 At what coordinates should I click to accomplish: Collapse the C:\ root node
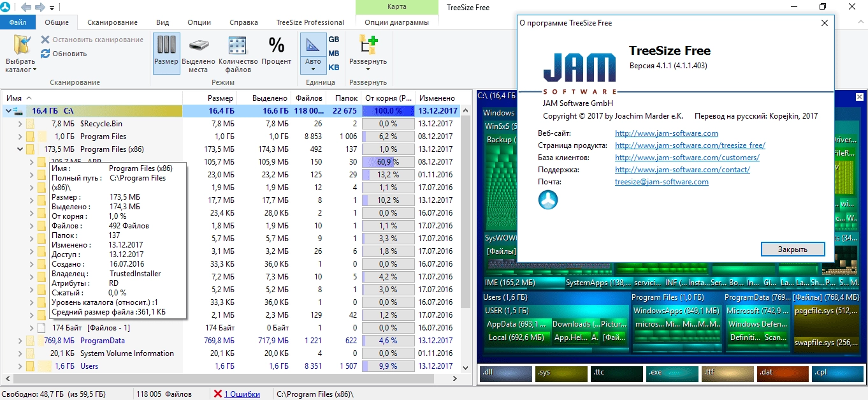click(8, 111)
